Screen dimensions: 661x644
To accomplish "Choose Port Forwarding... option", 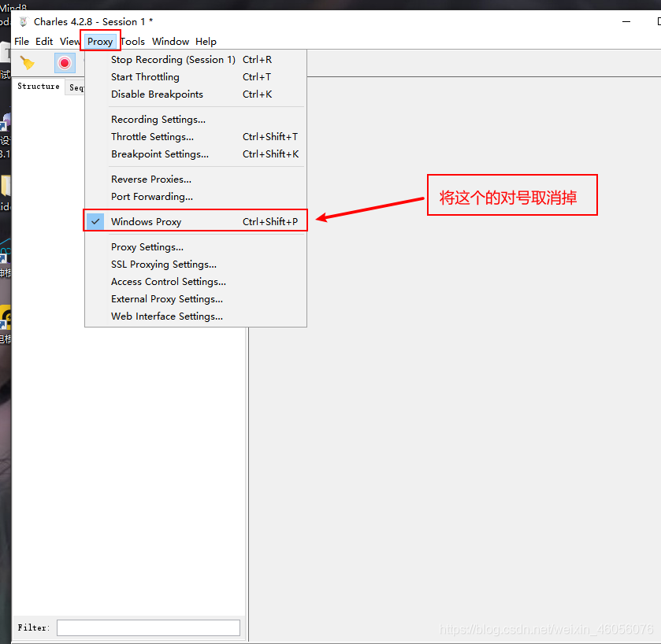I will point(195,197).
